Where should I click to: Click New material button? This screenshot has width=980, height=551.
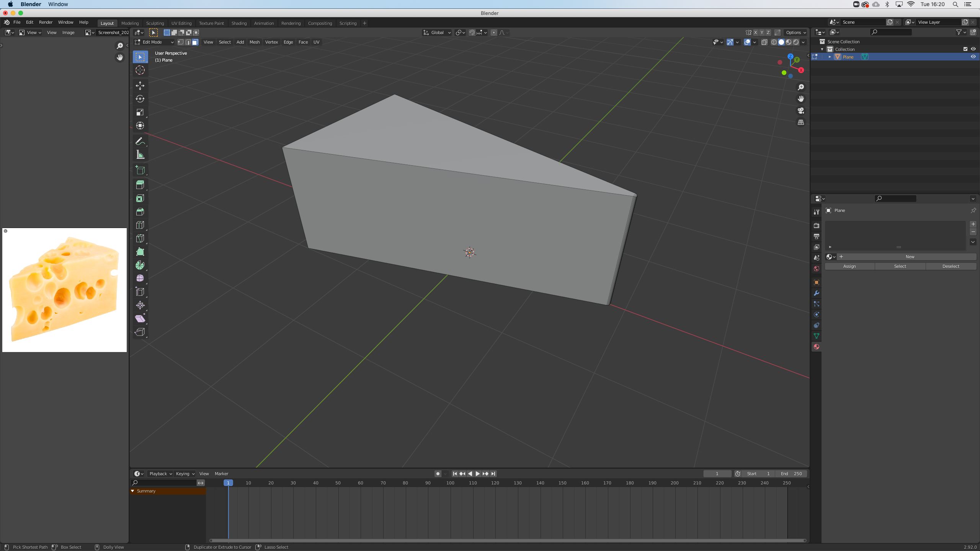(910, 257)
